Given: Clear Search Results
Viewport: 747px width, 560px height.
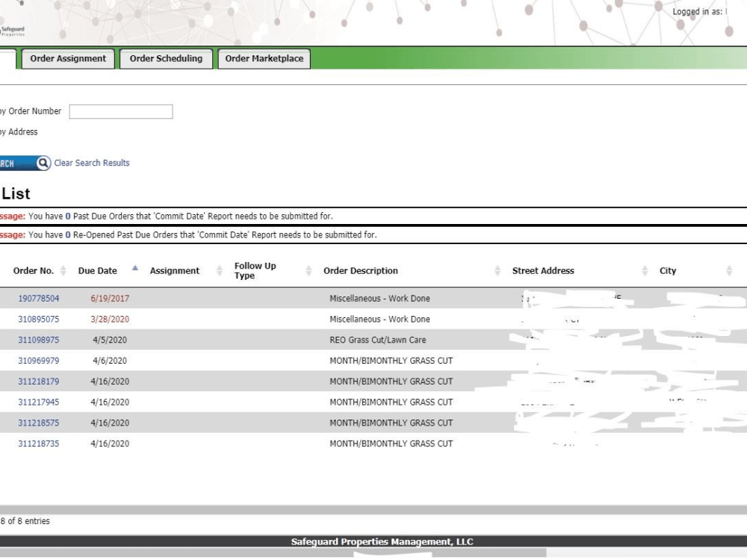Looking at the screenshot, I should click(92, 163).
